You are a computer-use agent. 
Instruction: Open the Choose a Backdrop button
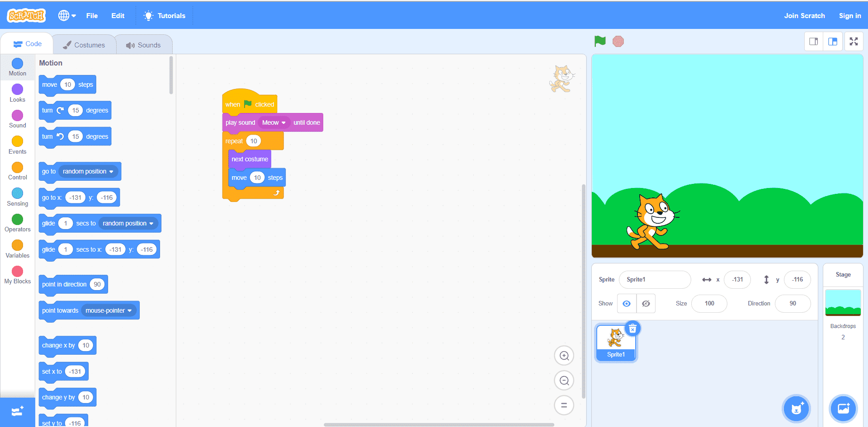tap(843, 409)
